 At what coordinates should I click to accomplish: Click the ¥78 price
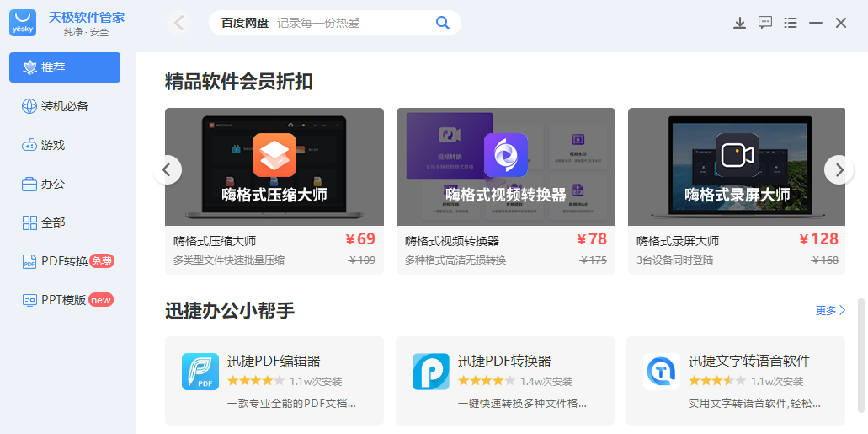(x=592, y=238)
